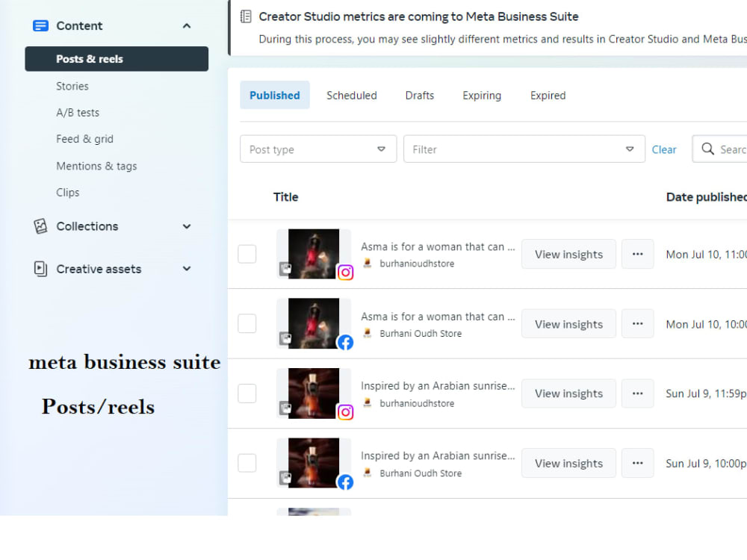
Task: Go to Stories in sidebar
Action: (72, 86)
